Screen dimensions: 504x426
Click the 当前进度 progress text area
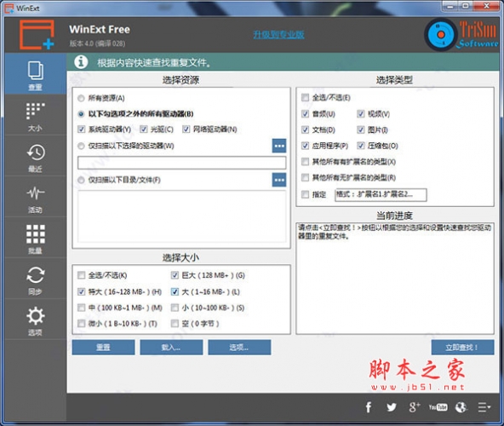click(x=395, y=279)
